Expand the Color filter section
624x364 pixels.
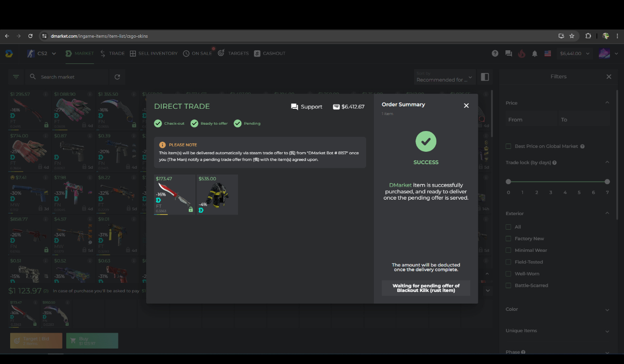pos(607,309)
